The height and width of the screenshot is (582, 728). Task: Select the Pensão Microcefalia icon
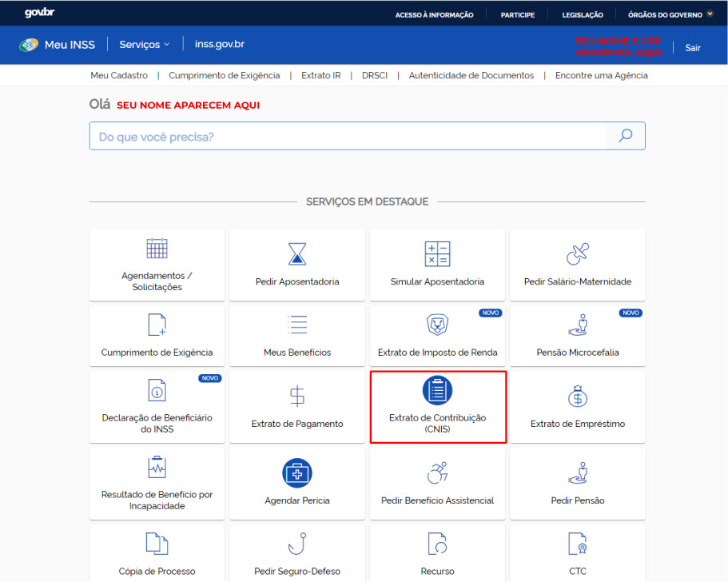coord(578,325)
